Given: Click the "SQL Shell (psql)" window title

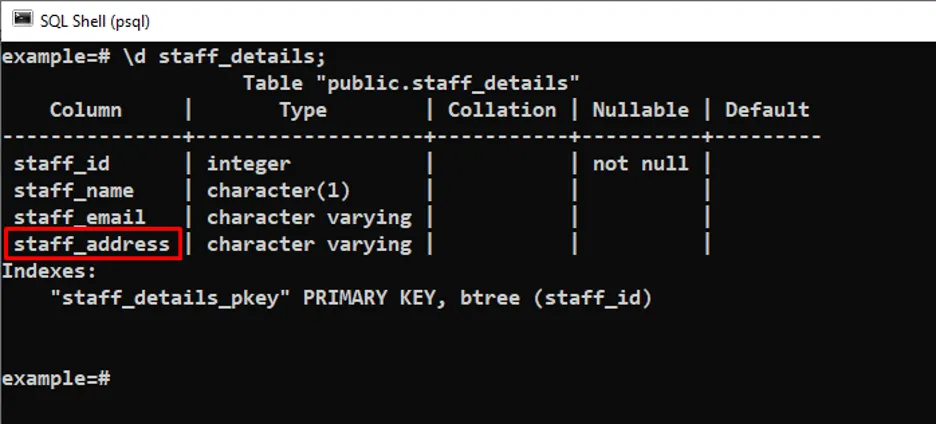Looking at the screenshot, I should (x=96, y=20).
